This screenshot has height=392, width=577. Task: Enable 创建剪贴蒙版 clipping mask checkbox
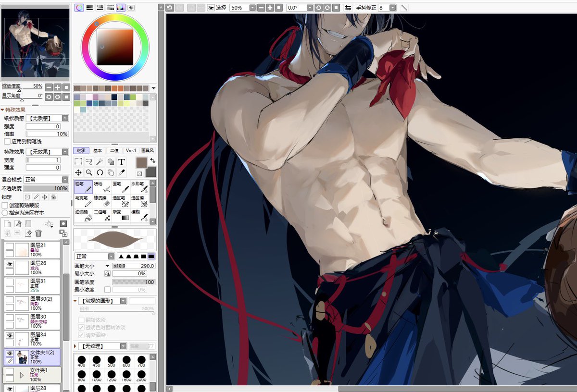tap(5, 205)
